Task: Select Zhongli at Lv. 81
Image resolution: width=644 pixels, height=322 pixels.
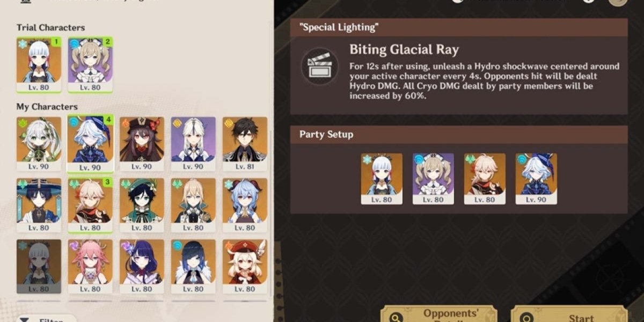Action: click(245, 144)
